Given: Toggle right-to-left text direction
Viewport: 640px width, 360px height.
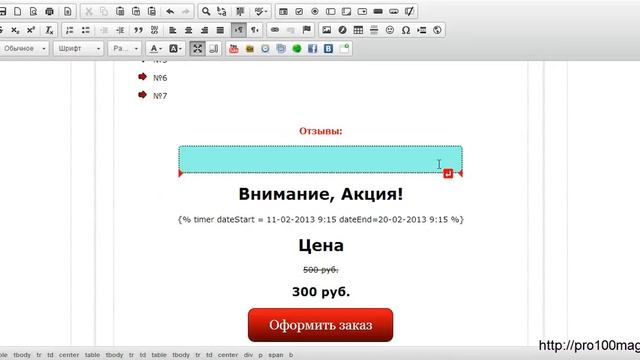Looking at the screenshot, I should 254,30.
